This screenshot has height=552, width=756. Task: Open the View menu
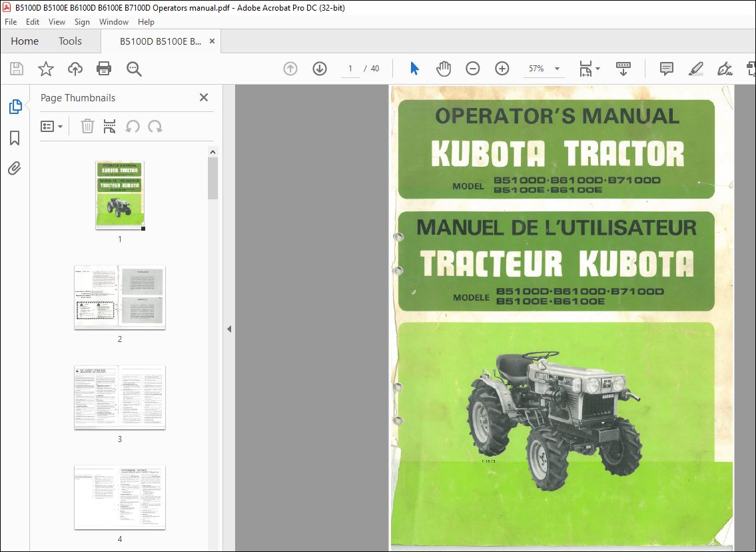[x=57, y=22]
